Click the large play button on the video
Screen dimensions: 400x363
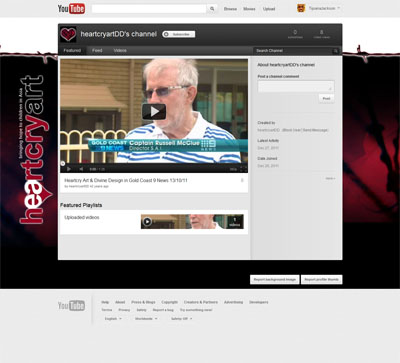tap(154, 111)
